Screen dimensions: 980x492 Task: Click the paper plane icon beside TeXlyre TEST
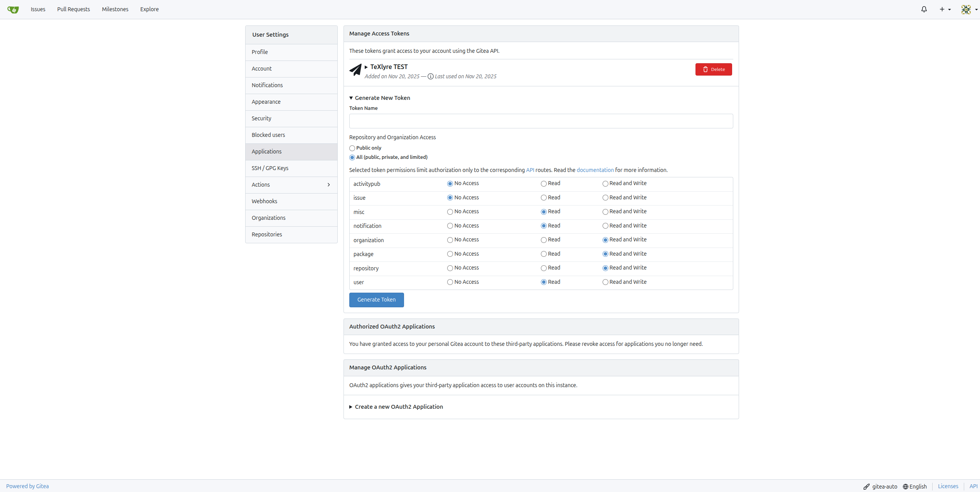pyautogui.click(x=355, y=70)
